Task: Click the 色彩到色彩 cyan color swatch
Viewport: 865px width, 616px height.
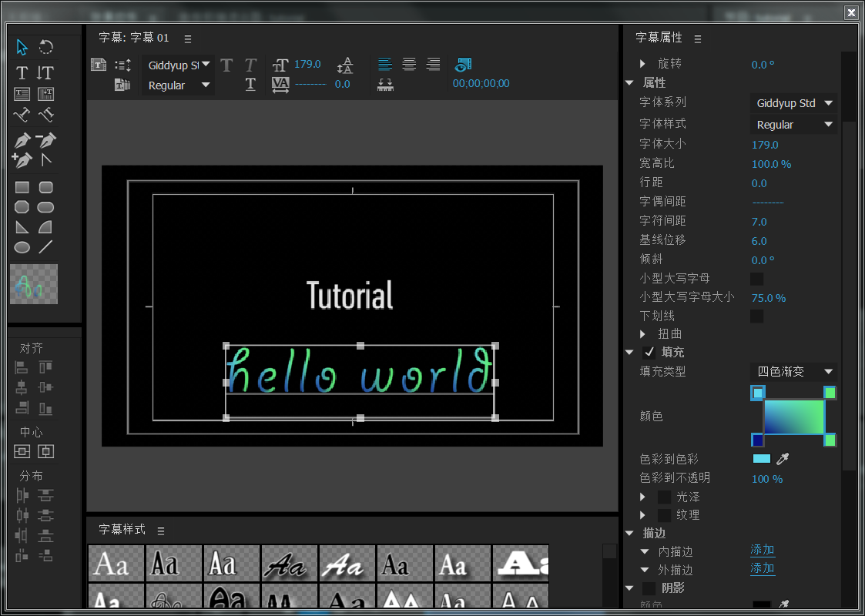Action: tap(761, 459)
